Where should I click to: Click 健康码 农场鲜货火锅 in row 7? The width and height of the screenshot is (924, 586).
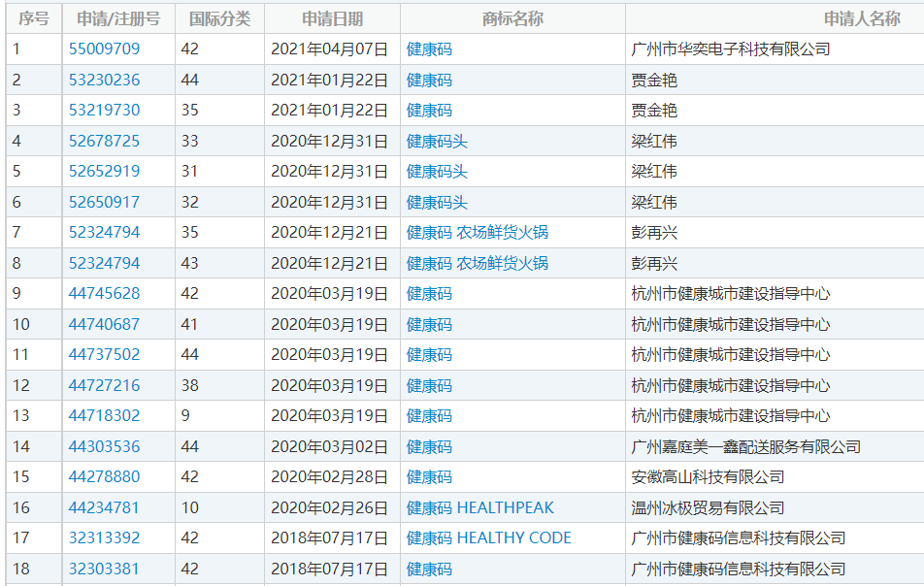coord(478,233)
